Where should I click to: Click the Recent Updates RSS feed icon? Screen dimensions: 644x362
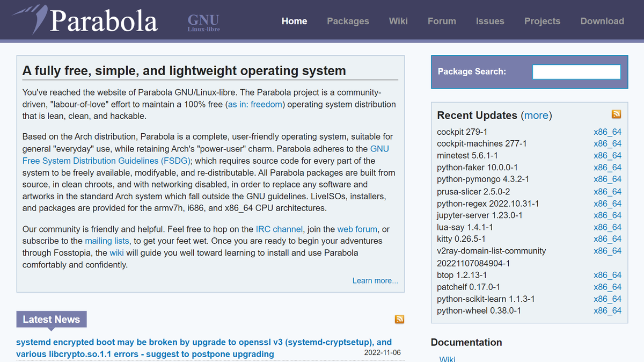(x=616, y=114)
